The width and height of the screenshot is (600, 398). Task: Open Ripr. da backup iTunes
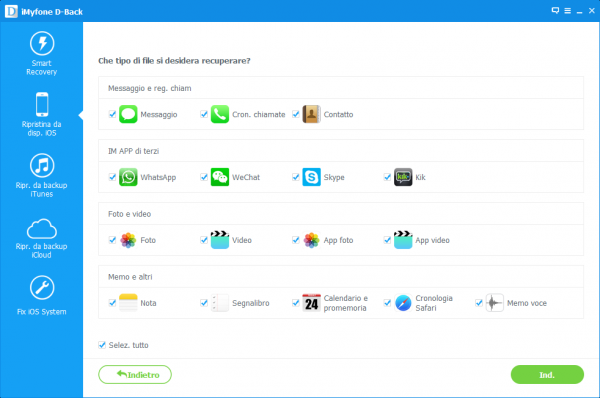[42, 176]
